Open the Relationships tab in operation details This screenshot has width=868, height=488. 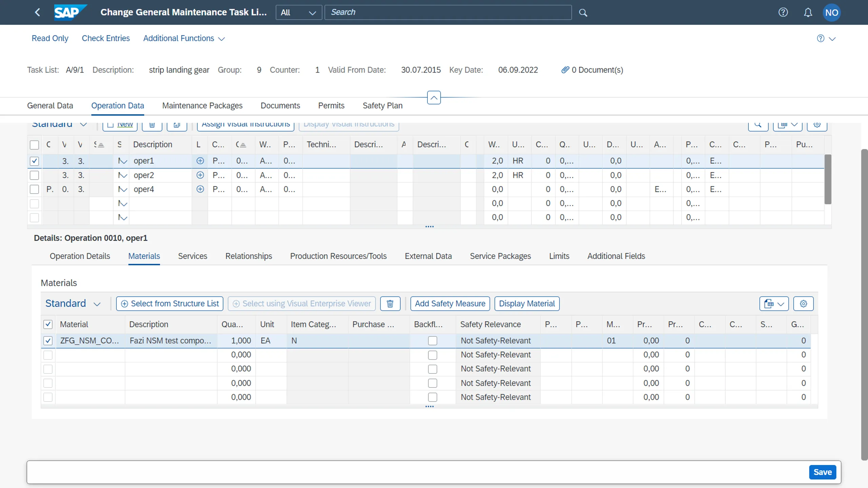point(249,256)
